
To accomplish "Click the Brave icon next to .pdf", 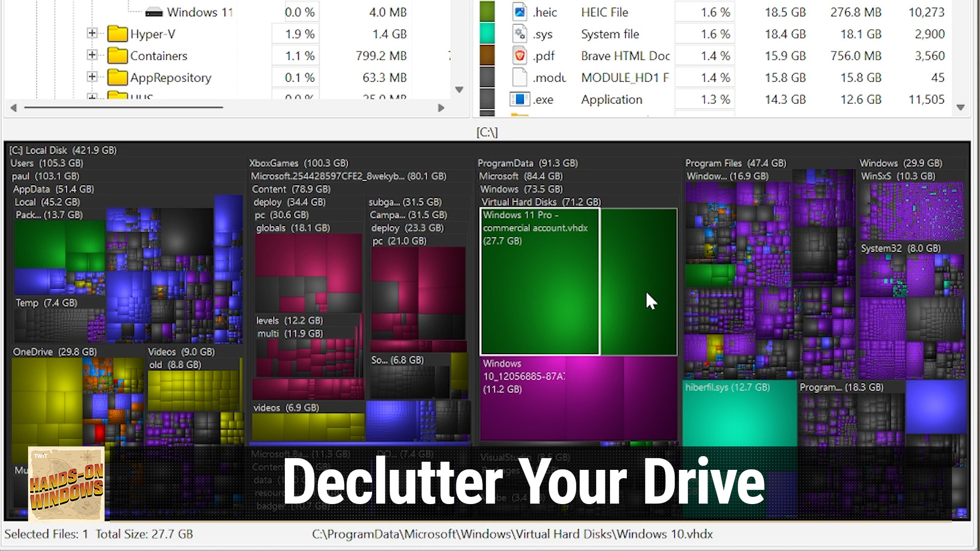I will click(519, 55).
